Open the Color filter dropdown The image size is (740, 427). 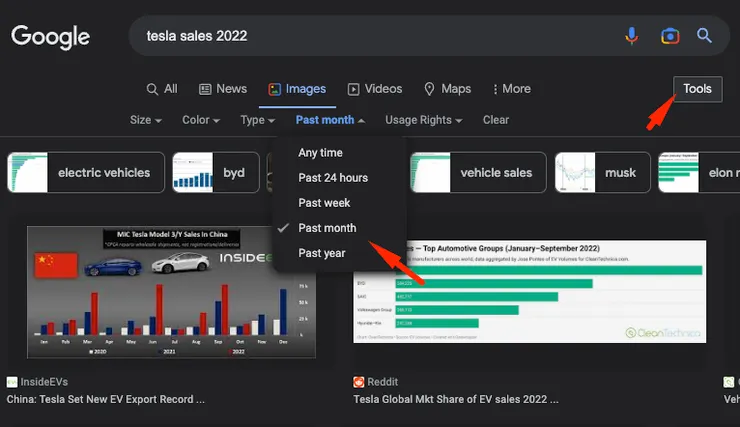[x=201, y=120]
